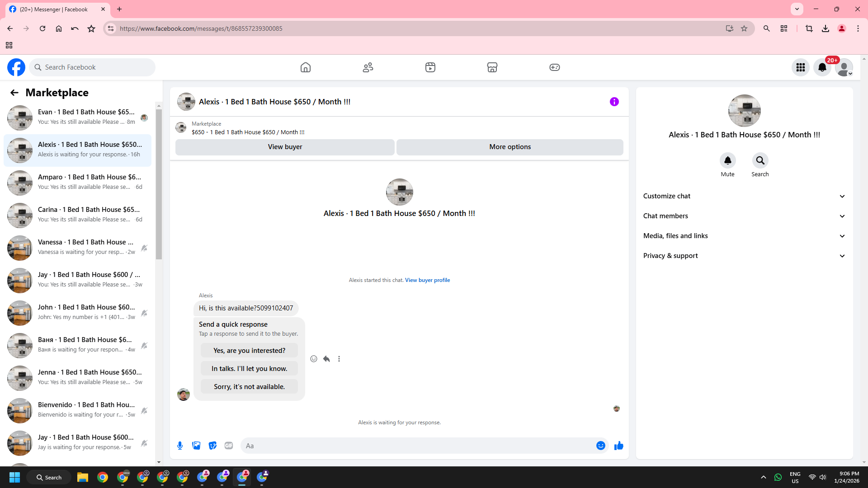Click the voice clip microphone icon

coord(180,446)
